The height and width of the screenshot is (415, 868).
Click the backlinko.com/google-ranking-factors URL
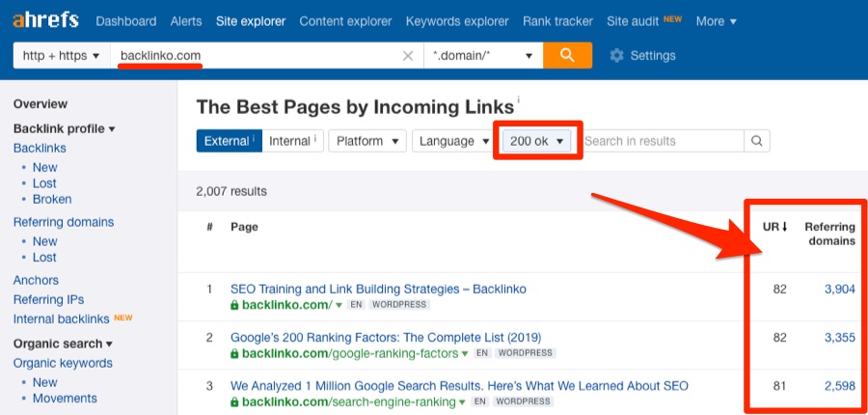(350, 353)
